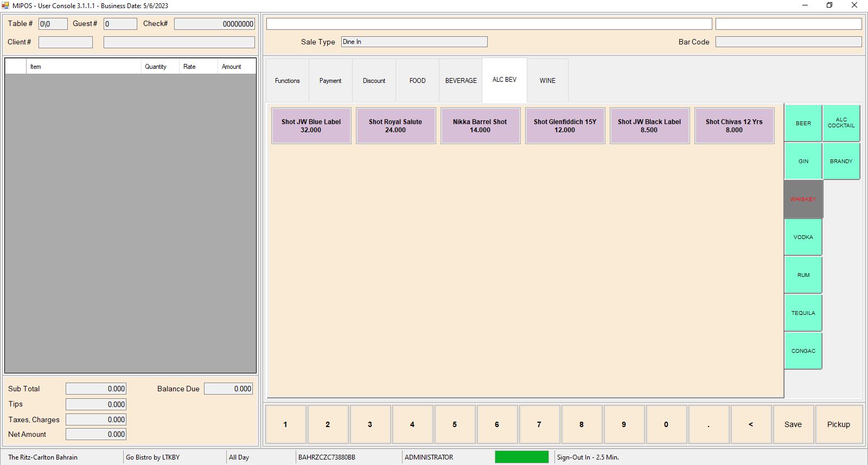
Task: Click the Sale Type Dine In field
Action: click(414, 42)
